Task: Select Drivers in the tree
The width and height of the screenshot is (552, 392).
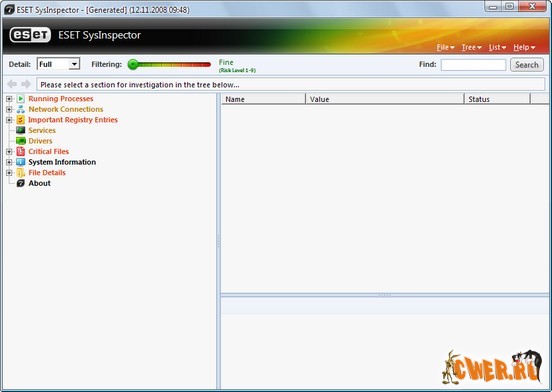Action: pyautogui.click(x=40, y=141)
